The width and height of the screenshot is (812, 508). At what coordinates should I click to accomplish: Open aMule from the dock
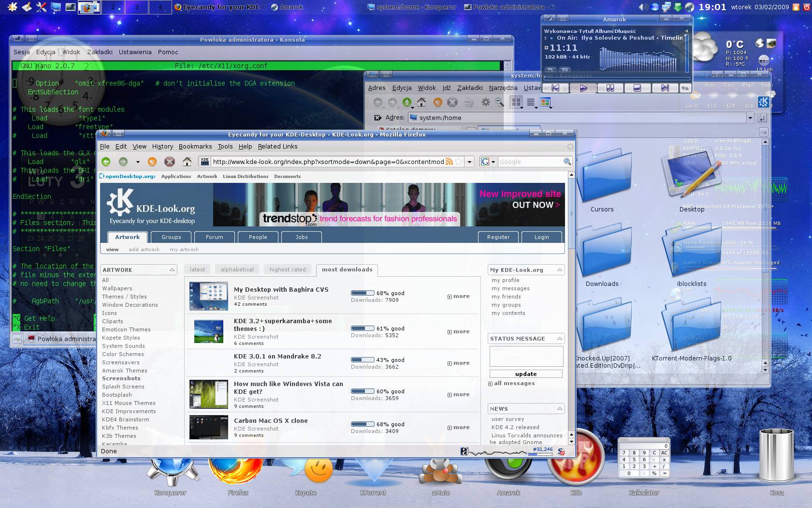pos(441,473)
